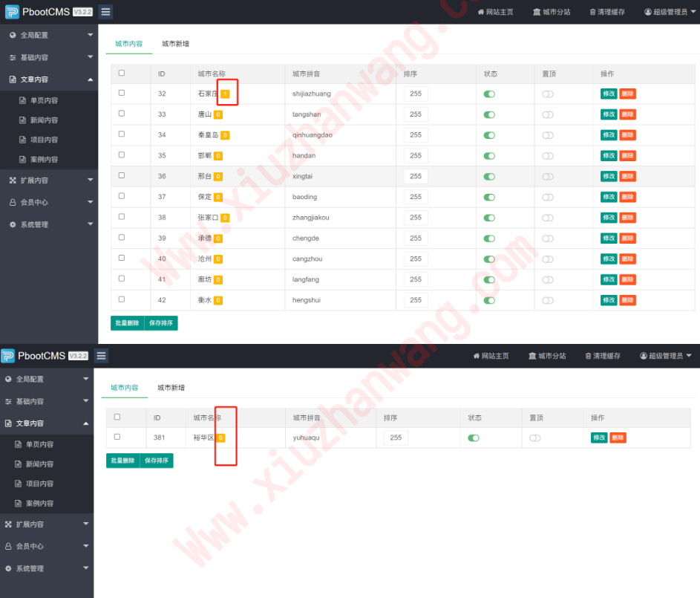Click the 网站主页 home icon in the lower header

477,356
